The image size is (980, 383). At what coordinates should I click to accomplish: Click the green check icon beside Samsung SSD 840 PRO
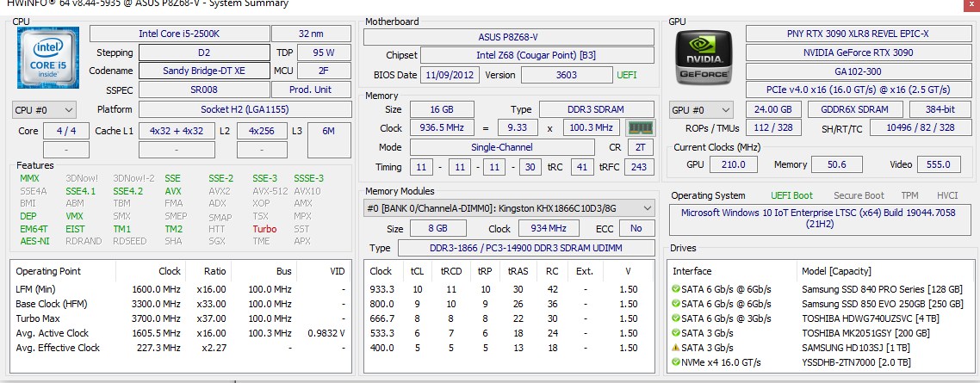(x=676, y=289)
